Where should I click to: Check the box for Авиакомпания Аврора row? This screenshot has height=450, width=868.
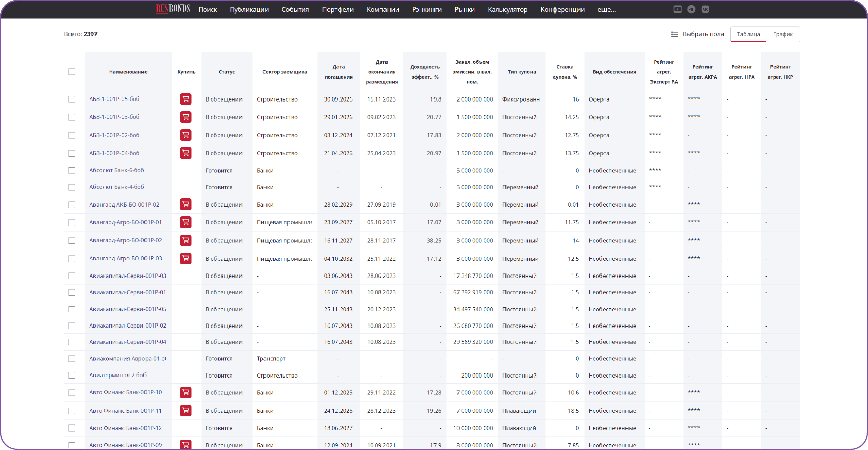pyautogui.click(x=71, y=358)
